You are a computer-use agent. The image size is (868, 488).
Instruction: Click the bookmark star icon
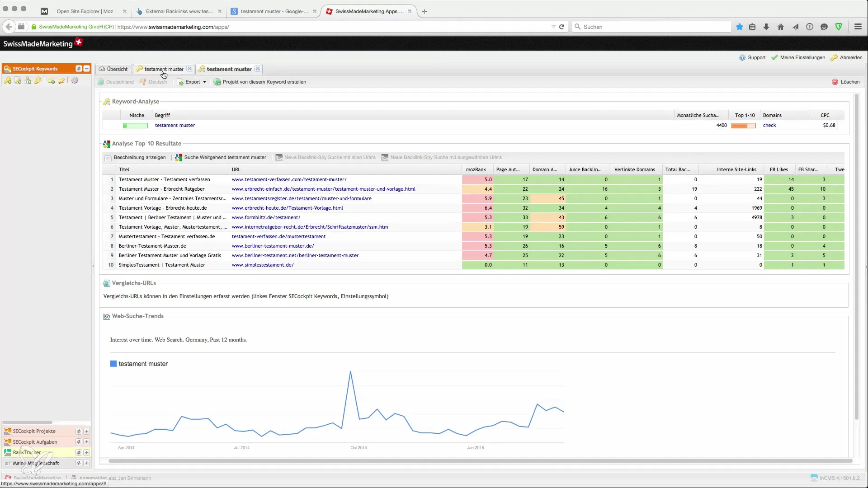(x=740, y=27)
